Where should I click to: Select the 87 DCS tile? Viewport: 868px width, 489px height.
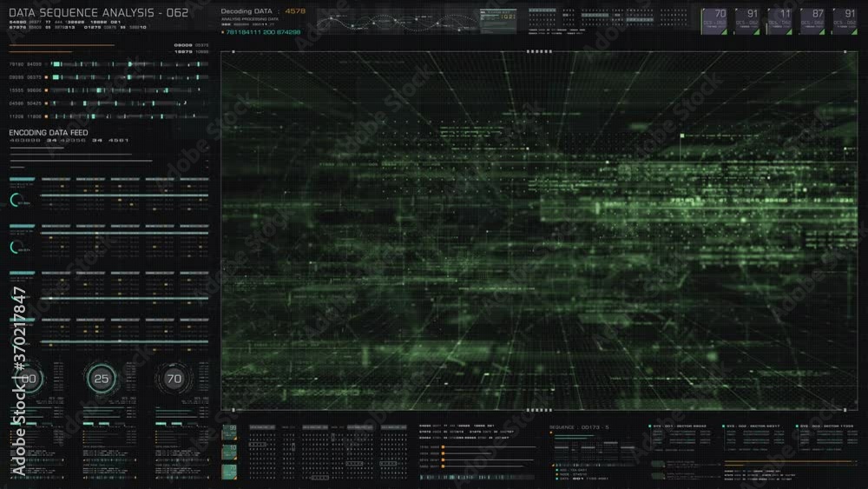pos(812,21)
